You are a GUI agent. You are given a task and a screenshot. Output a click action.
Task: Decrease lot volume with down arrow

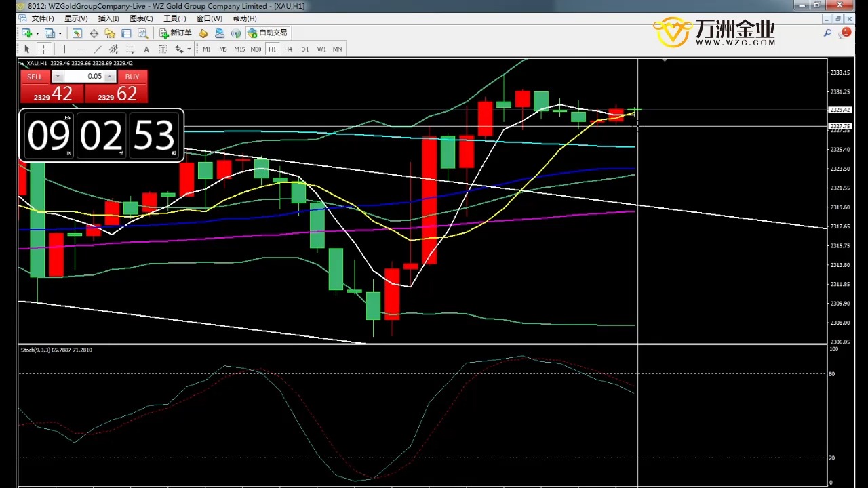tap(57, 77)
